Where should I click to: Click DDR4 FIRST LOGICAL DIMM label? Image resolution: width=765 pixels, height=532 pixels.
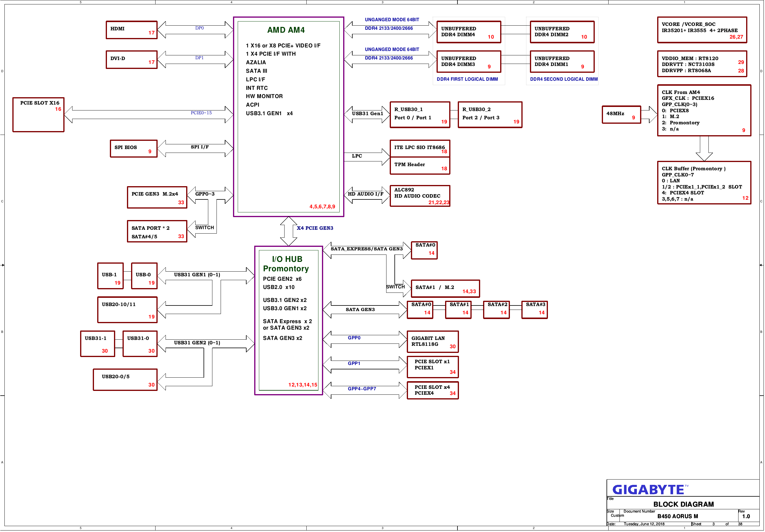click(x=467, y=79)
